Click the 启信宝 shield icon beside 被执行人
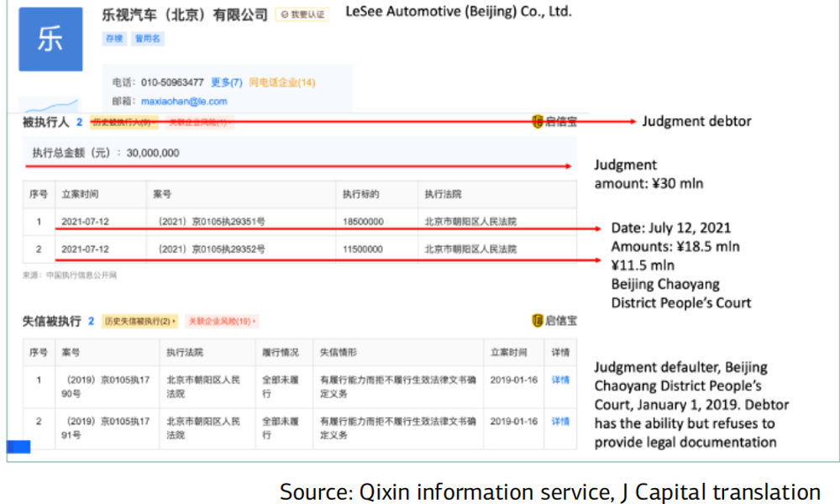 [538, 122]
